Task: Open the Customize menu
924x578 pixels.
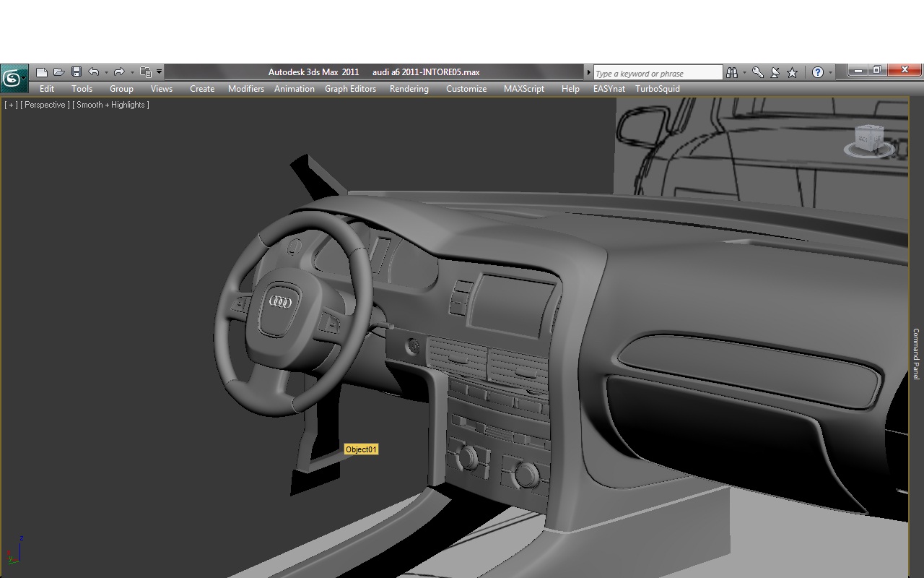Action: click(x=466, y=89)
